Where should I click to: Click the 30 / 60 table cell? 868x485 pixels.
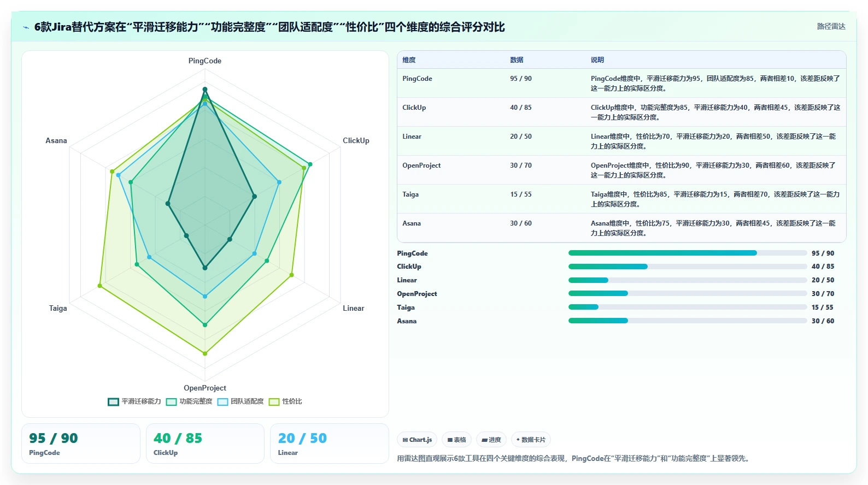pyautogui.click(x=521, y=223)
